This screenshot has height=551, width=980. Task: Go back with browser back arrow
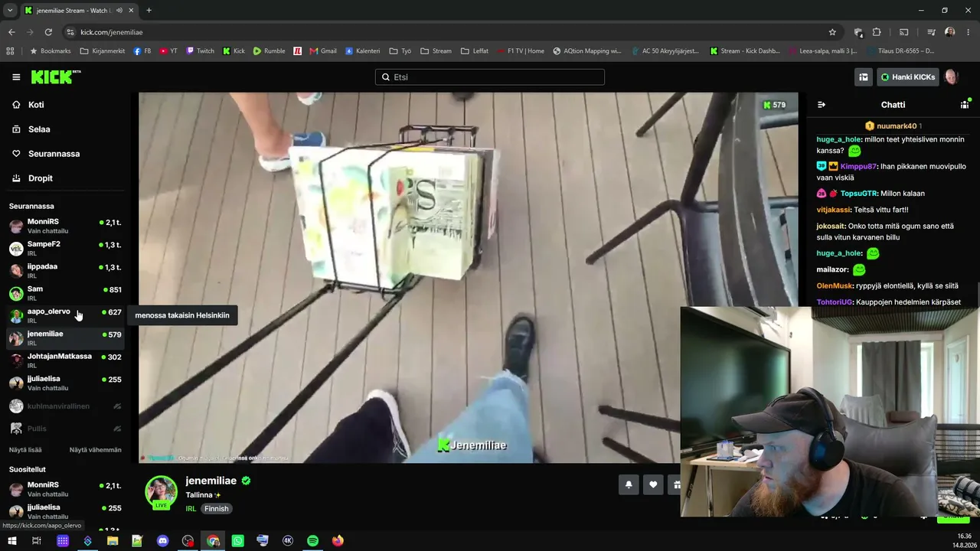[11, 32]
